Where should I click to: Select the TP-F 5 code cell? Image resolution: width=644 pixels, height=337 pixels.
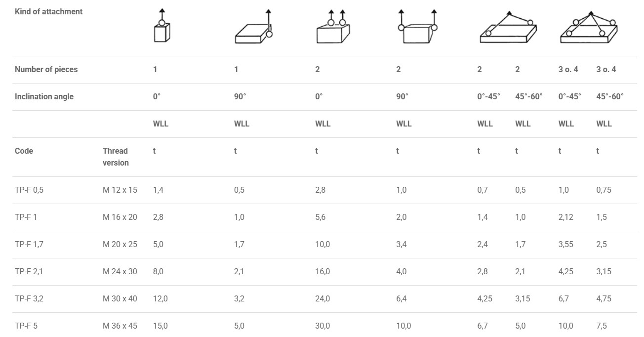tap(26, 326)
